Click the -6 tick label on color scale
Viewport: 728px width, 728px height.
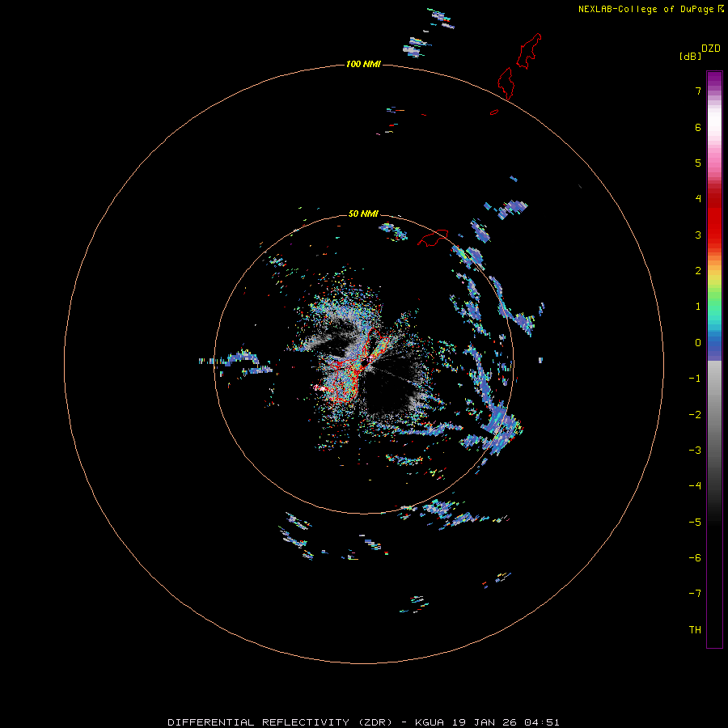[x=695, y=558]
